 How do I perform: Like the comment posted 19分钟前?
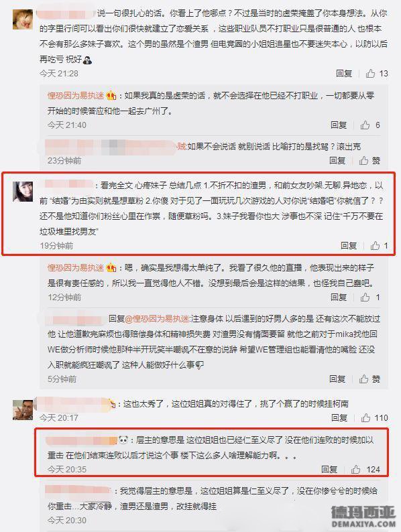click(x=379, y=245)
